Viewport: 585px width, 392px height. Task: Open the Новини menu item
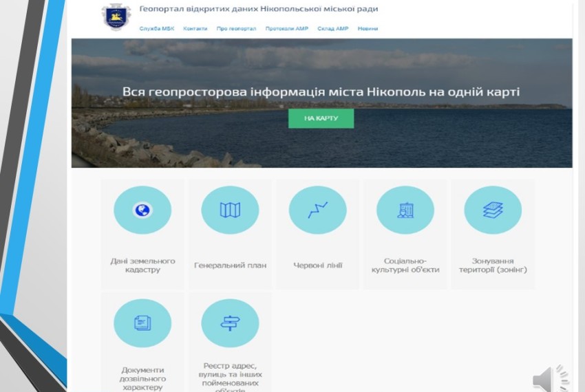(x=368, y=28)
